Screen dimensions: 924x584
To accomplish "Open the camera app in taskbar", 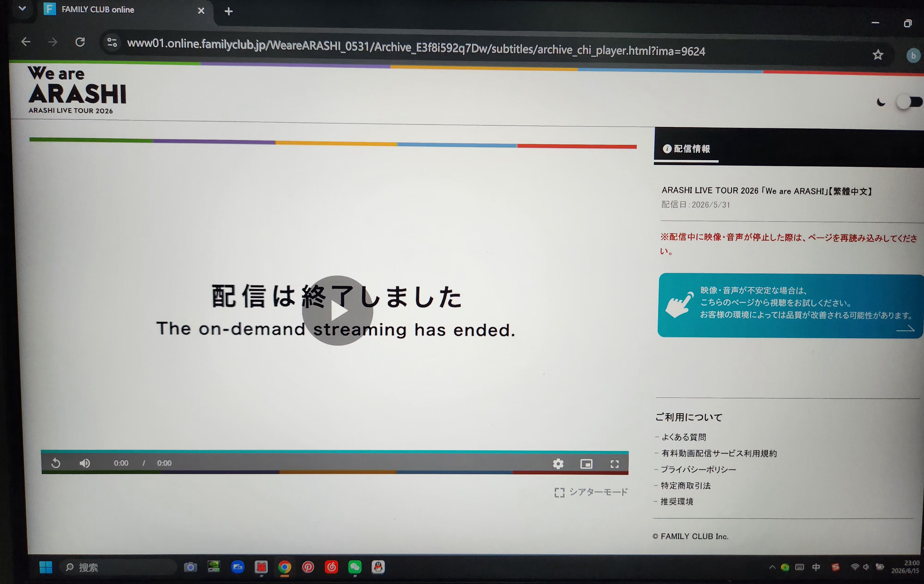I will 190,567.
